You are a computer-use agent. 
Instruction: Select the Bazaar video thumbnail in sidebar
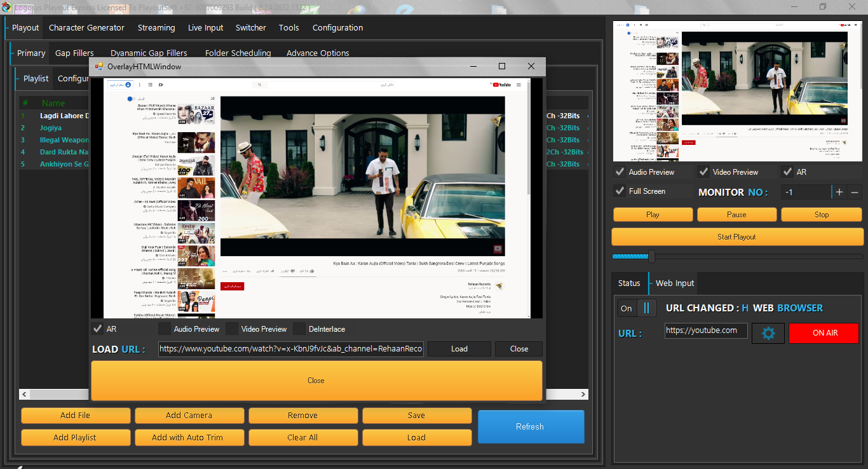coord(196,114)
